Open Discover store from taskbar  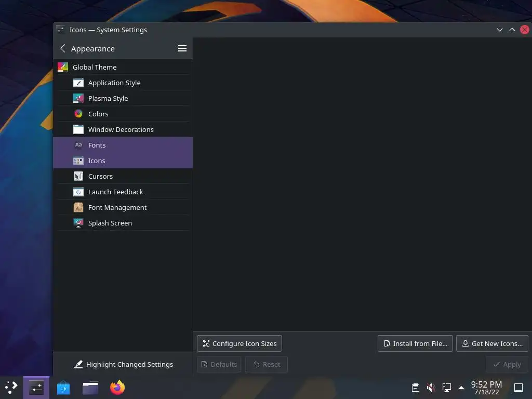tap(63, 388)
